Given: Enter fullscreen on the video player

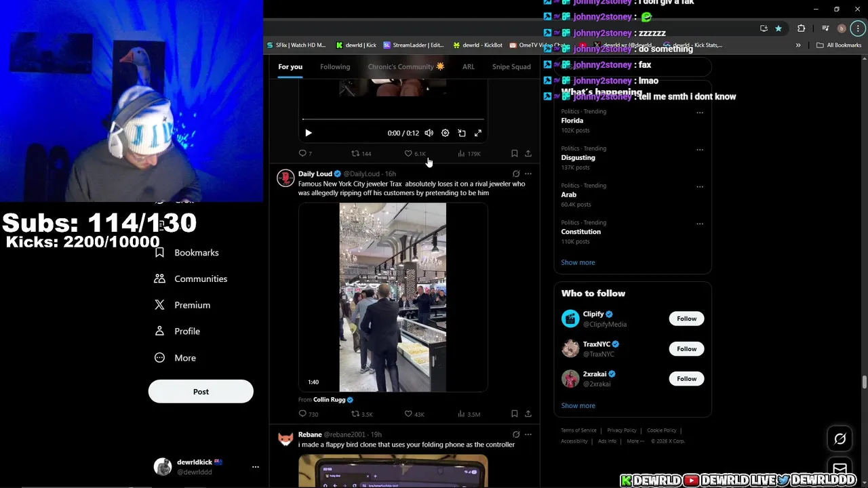Looking at the screenshot, I should 478,133.
